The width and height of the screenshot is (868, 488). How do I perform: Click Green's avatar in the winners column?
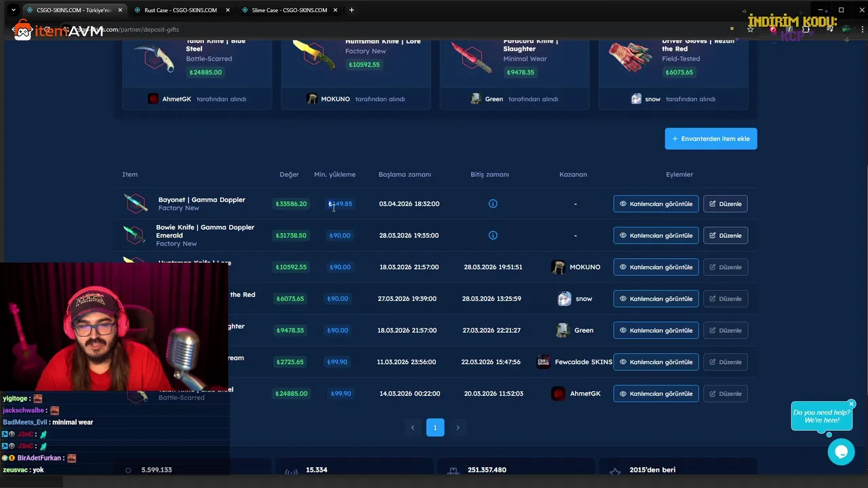(562, 330)
